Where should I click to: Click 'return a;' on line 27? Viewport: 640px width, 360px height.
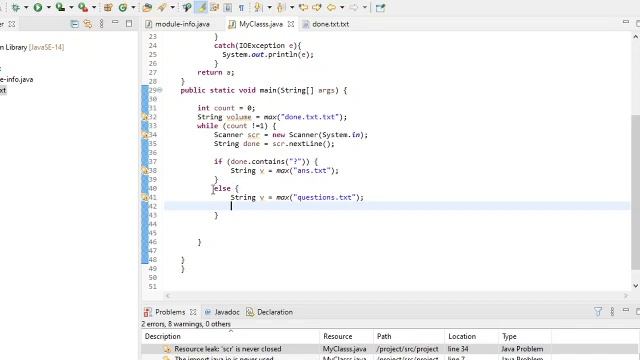tap(216, 72)
